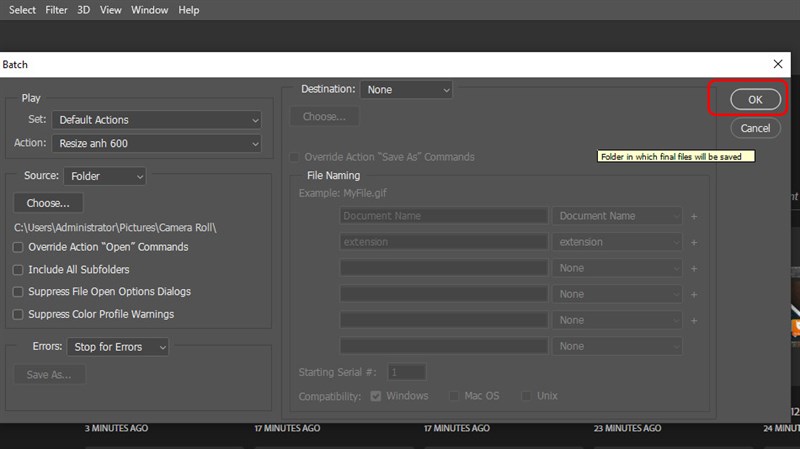Open the Help menu
The height and width of the screenshot is (449, 800).
point(188,10)
